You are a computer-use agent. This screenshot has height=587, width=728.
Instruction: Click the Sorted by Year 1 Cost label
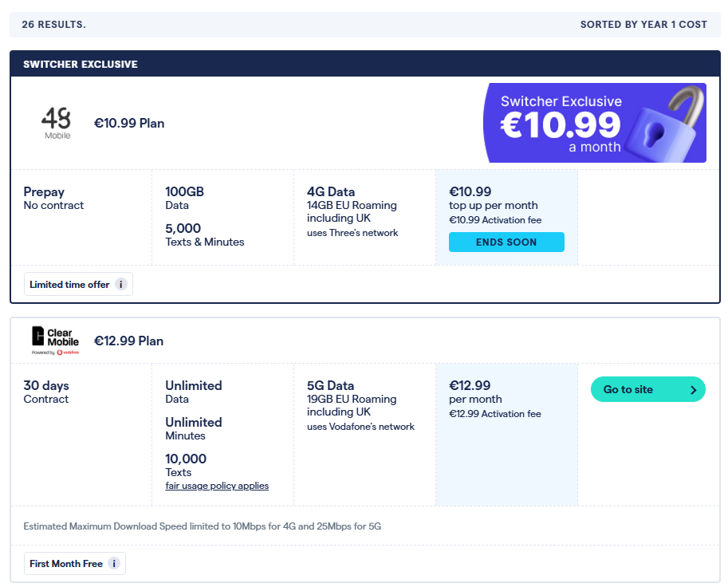pos(643,25)
